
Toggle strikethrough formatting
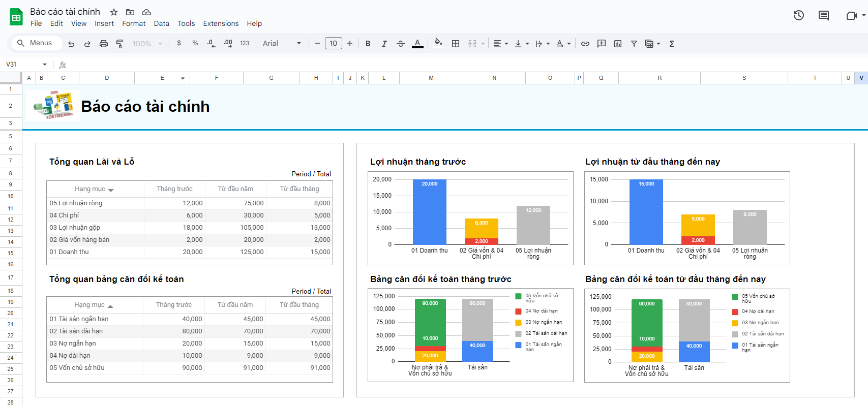(x=401, y=44)
